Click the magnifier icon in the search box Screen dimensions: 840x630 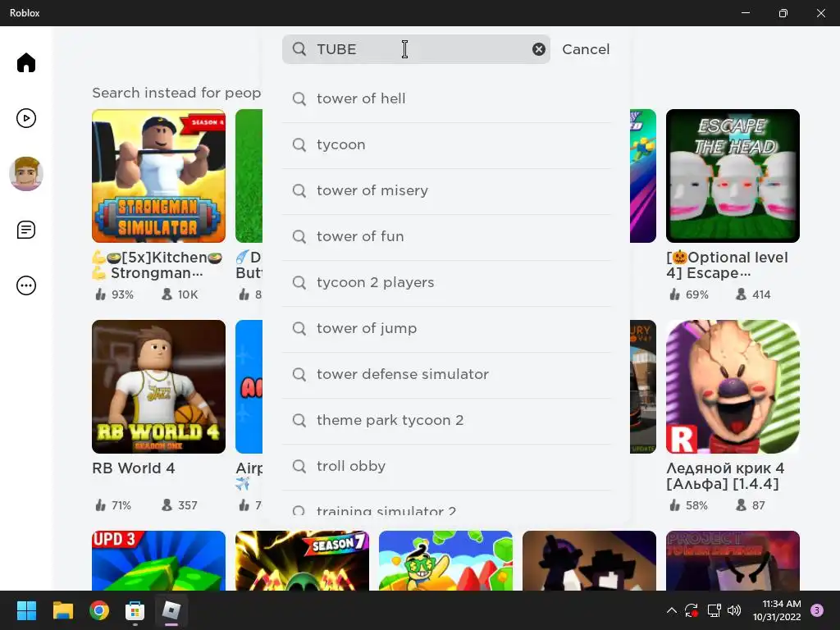299,49
